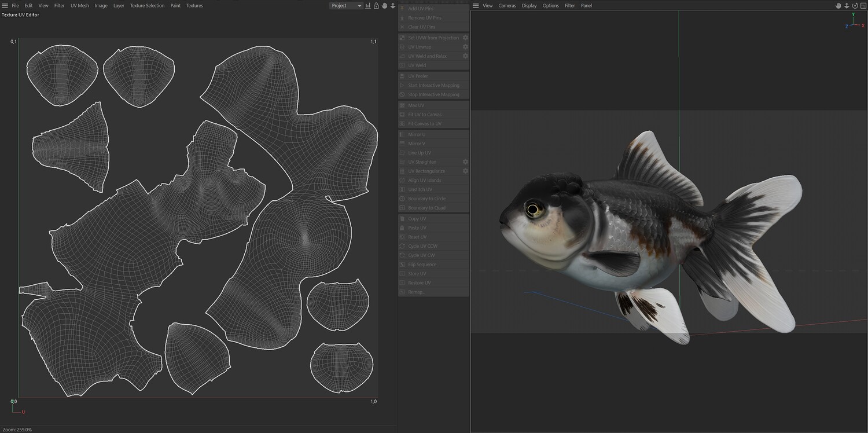Screen dimensions: 868x433
Task: Open the UV editor hamburger menu
Action: pyautogui.click(x=5, y=6)
